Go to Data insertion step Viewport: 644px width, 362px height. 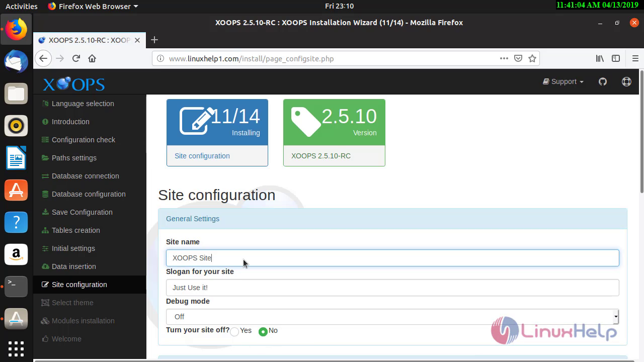[74, 266]
